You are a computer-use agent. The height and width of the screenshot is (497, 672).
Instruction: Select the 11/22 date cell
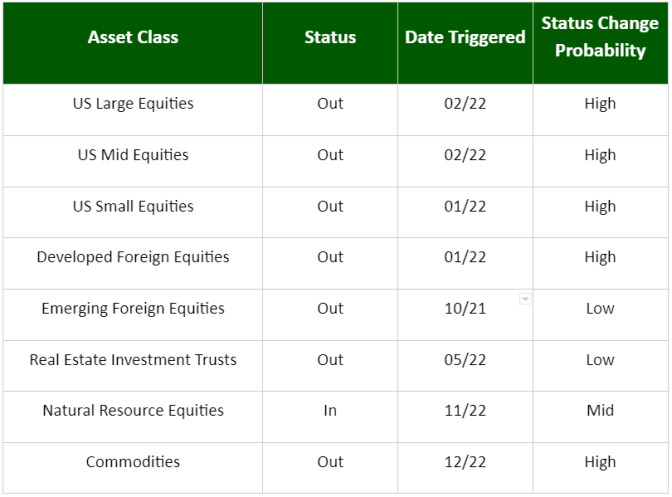465,416
